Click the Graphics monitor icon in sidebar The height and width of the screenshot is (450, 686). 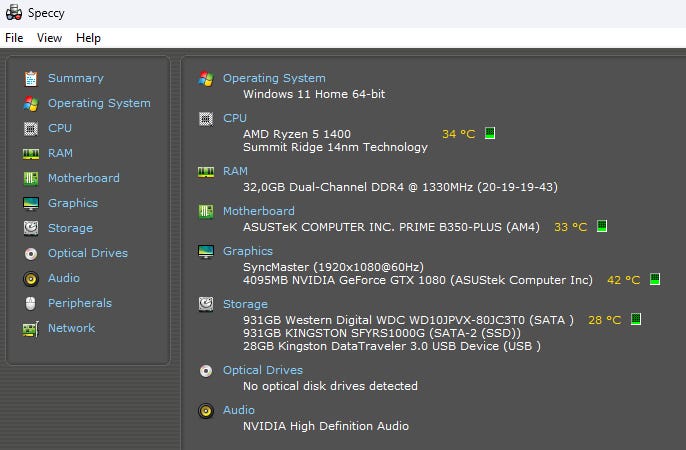[31, 203]
